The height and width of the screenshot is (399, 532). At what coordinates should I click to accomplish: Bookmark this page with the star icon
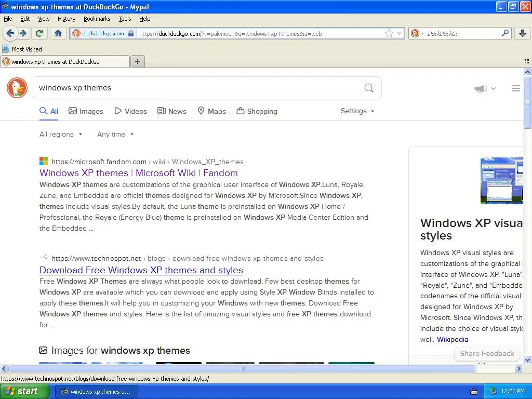389,33
